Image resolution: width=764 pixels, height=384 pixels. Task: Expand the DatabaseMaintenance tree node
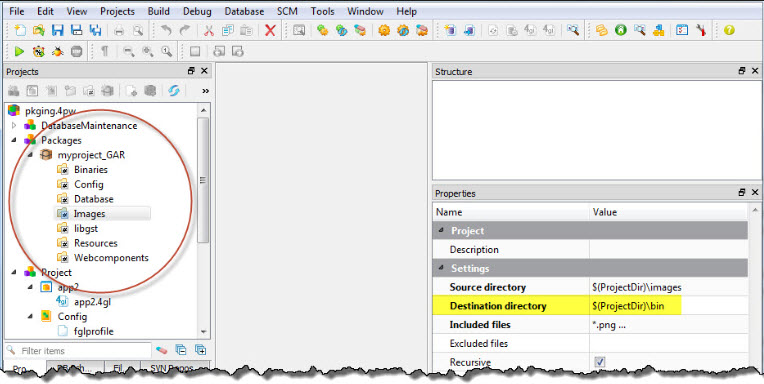click(14, 126)
